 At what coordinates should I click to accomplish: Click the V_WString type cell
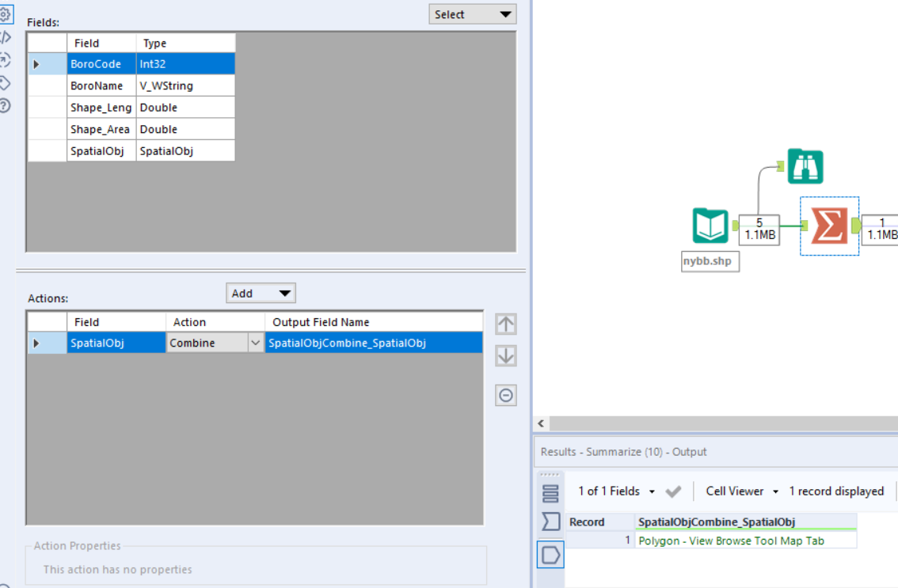pos(185,86)
